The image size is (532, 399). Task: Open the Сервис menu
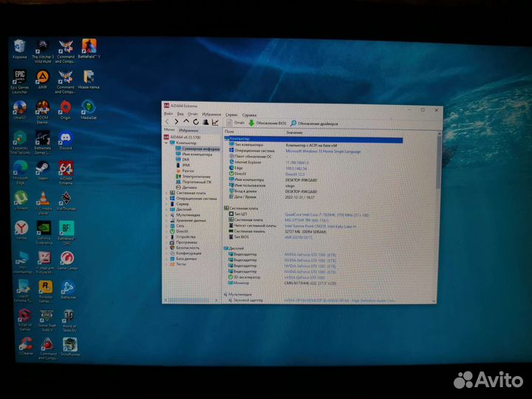click(x=232, y=115)
